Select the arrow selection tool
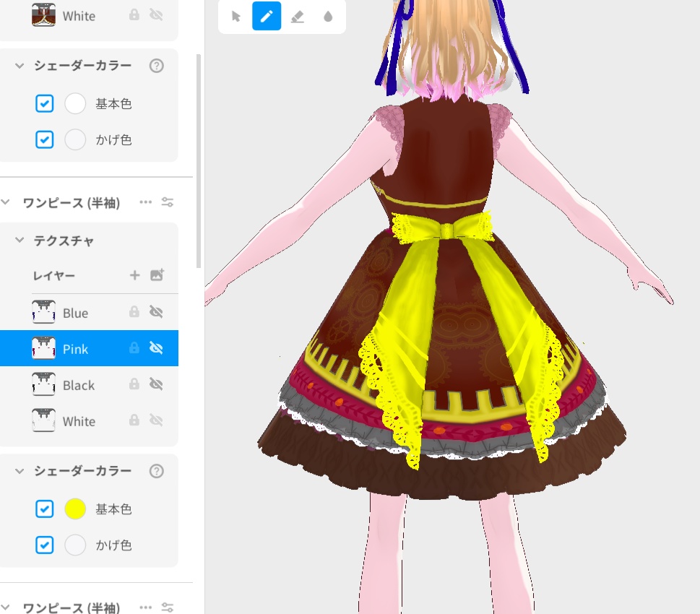Screen dimensions: 700x614 tap(235, 16)
